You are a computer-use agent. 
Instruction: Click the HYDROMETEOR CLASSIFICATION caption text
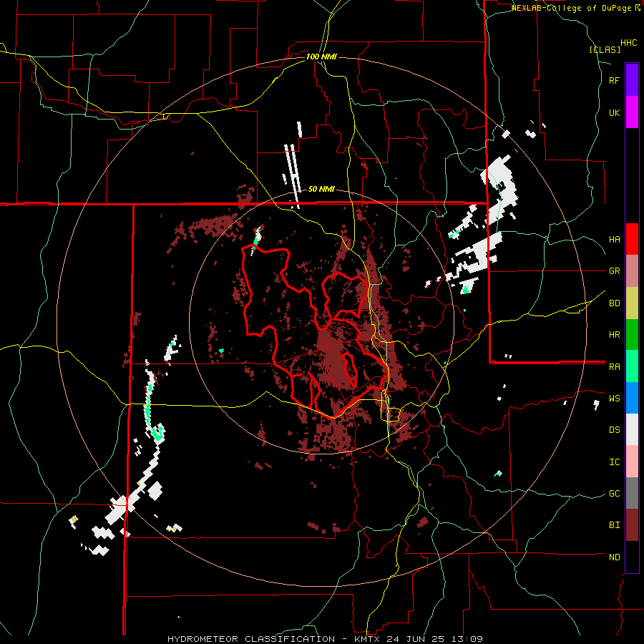(251, 639)
